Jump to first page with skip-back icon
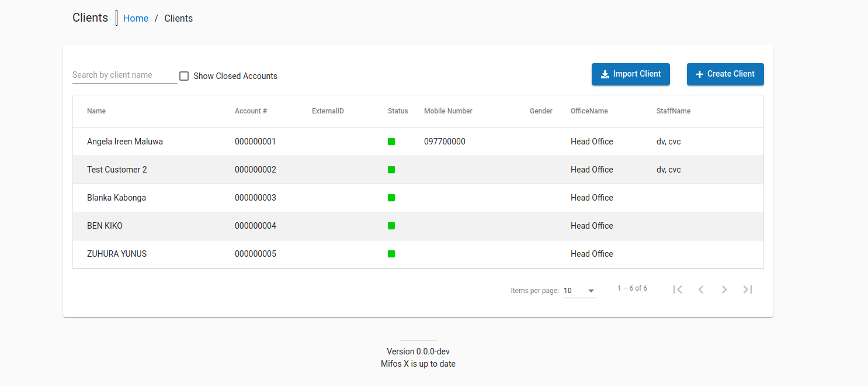Image resolution: width=868 pixels, height=386 pixels. tap(678, 289)
